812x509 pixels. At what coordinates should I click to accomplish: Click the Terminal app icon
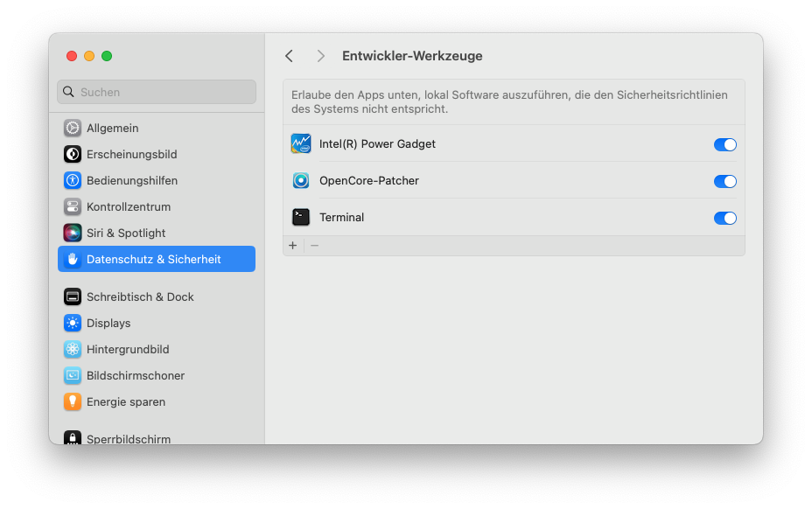pos(301,218)
